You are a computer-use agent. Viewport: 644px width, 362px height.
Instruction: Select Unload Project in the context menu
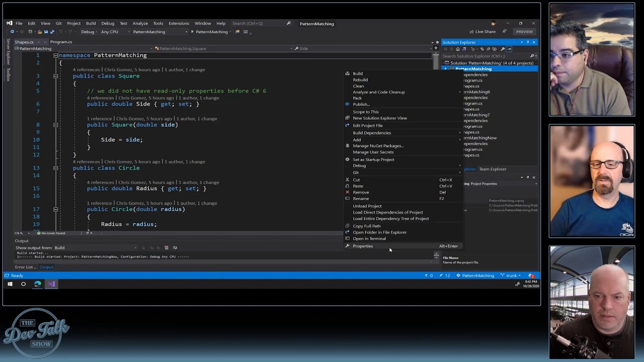403,206
